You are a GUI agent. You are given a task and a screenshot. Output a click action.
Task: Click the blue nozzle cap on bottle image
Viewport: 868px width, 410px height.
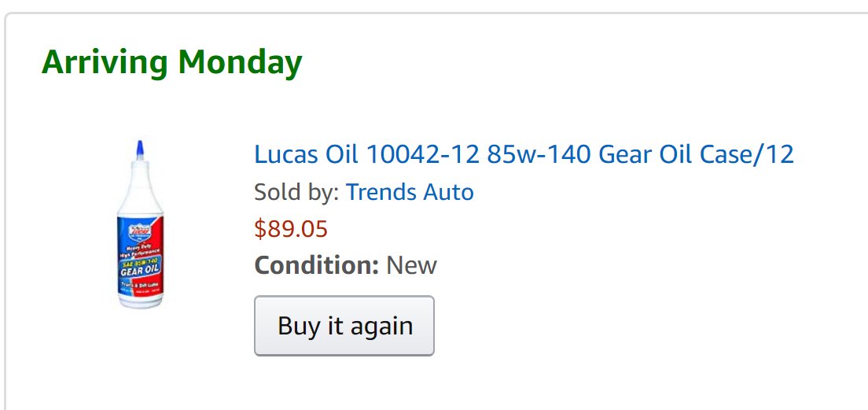140,150
